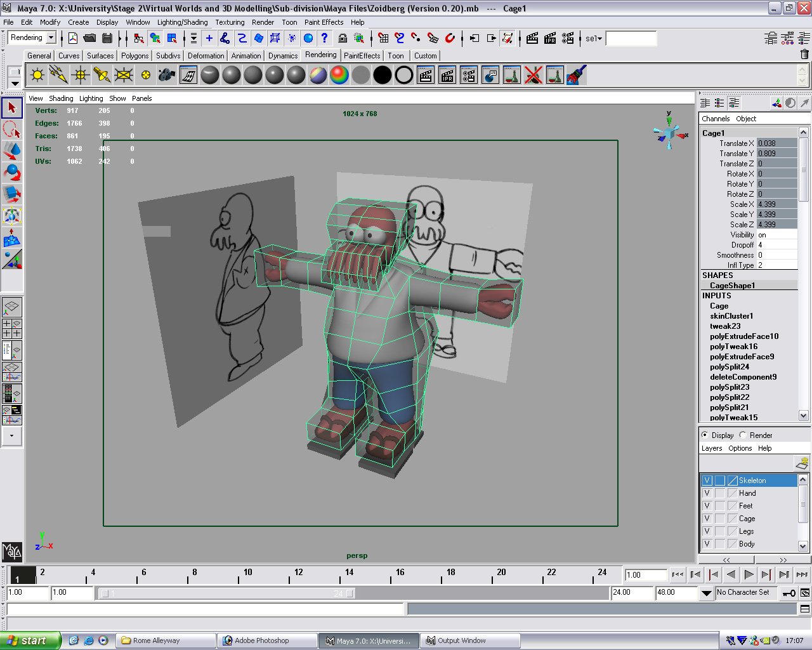Create a new layer icon
Image resolution: width=812 pixels, height=650 pixels.
[802, 463]
